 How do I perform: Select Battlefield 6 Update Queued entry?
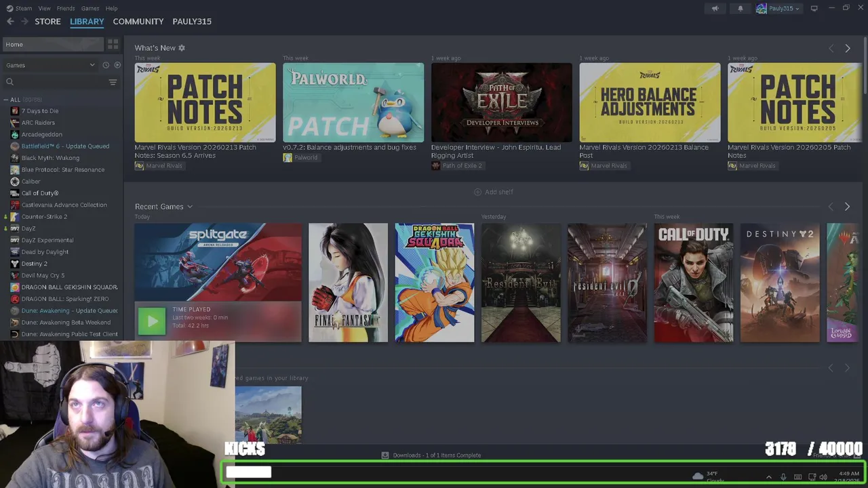pos(65,146)
